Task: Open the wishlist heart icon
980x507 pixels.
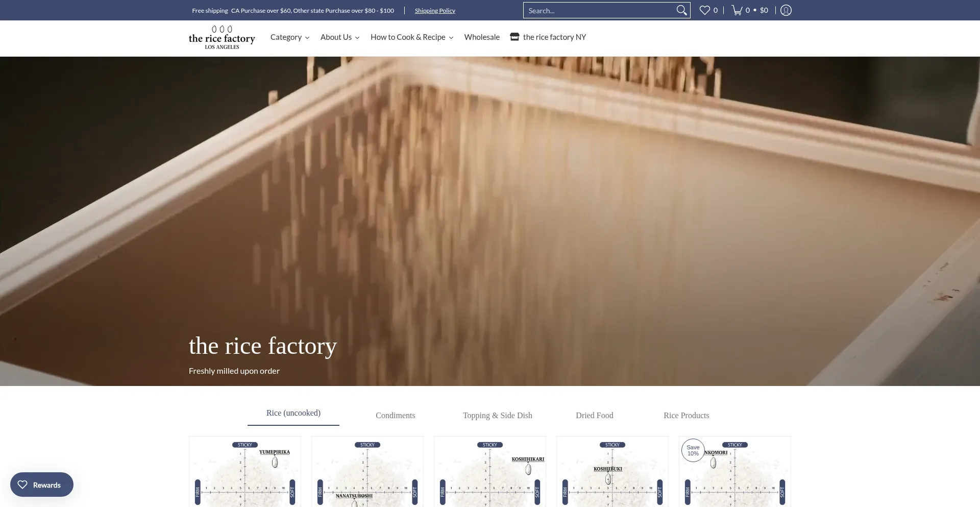Action: (705, 10)
